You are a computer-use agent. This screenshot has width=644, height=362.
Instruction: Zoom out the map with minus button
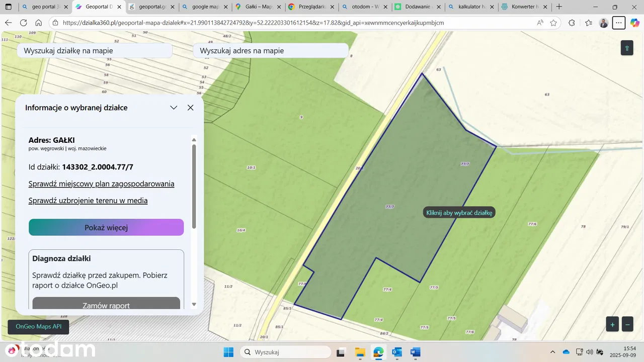point(627,325)
